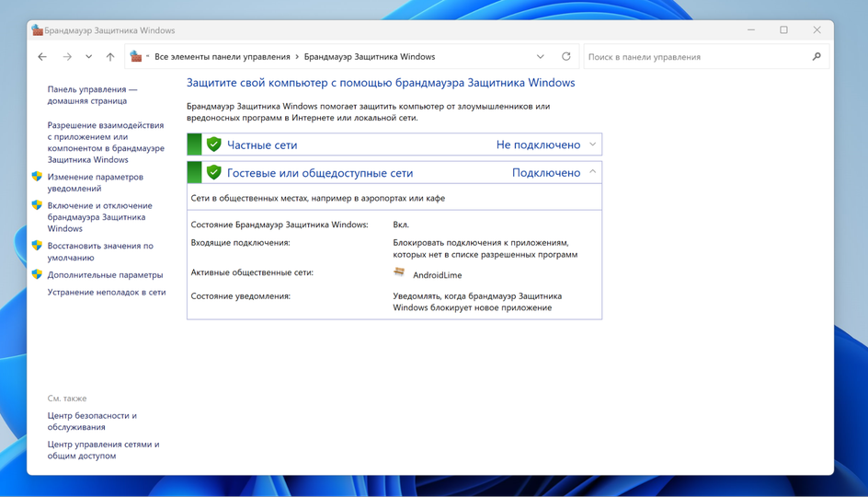Open 'Дополнительные параметры' link

[105, 275]
